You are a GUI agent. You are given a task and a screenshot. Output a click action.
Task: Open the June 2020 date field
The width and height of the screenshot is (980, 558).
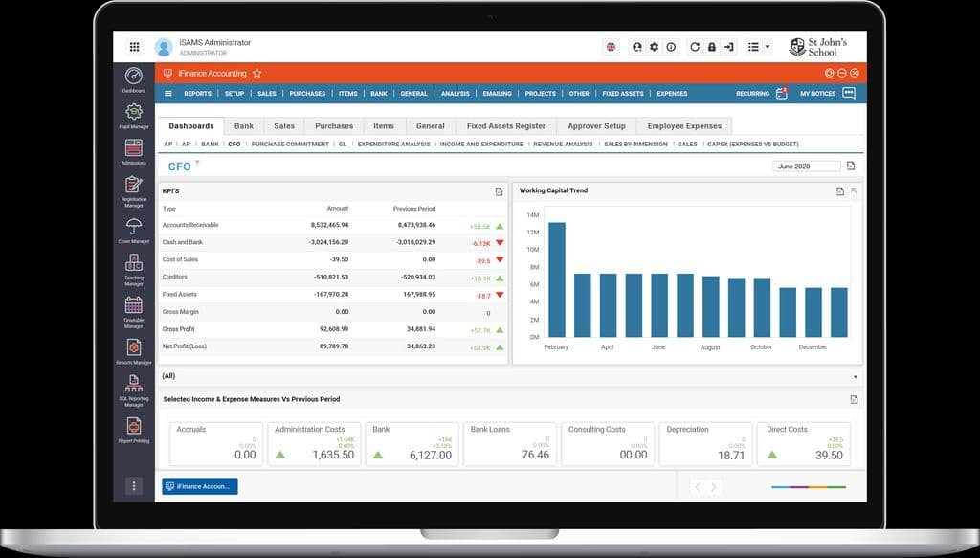(x=805, y=165)
